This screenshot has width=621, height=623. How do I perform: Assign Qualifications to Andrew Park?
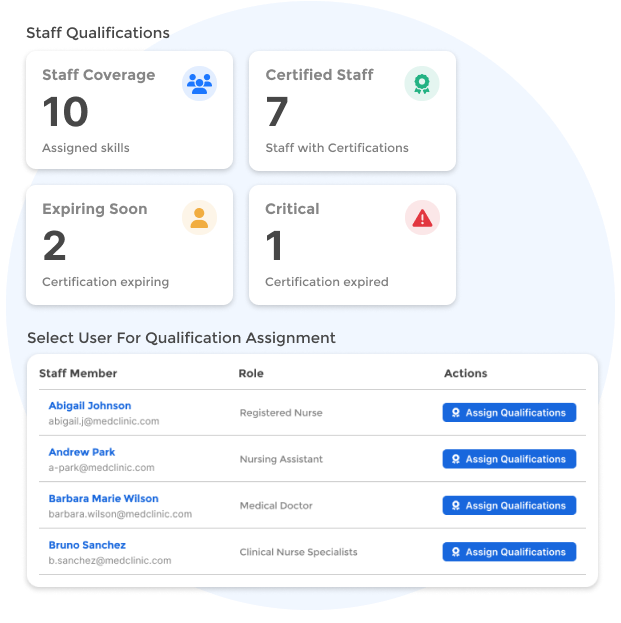coord(509,459)
